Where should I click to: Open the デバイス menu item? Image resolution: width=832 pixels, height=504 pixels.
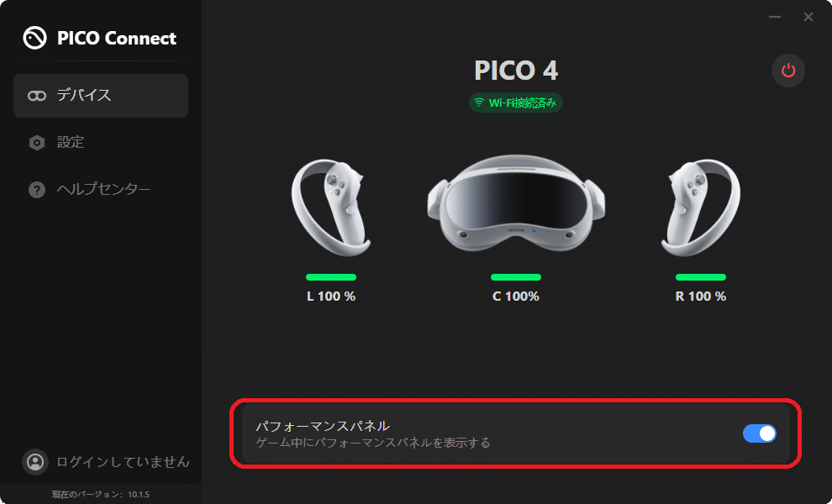[101, 96]
